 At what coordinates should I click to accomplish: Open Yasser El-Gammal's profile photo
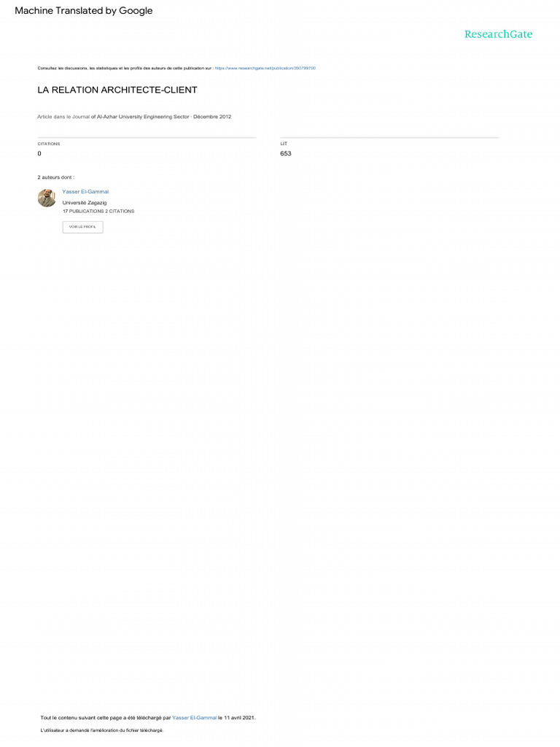coord(47,198)
